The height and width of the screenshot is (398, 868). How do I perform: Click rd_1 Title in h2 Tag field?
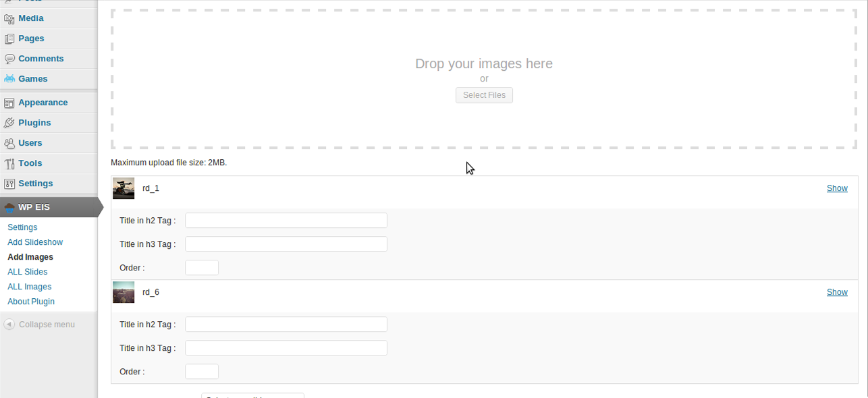tap(286, 221)
